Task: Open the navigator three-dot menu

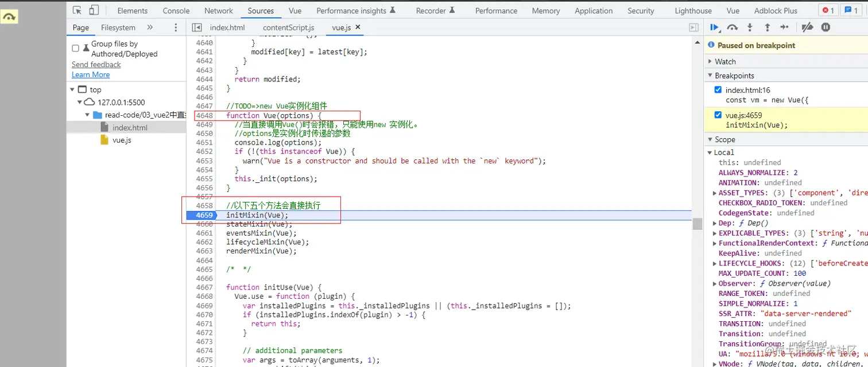Action: pyautogui.click(x=176, y=28)
